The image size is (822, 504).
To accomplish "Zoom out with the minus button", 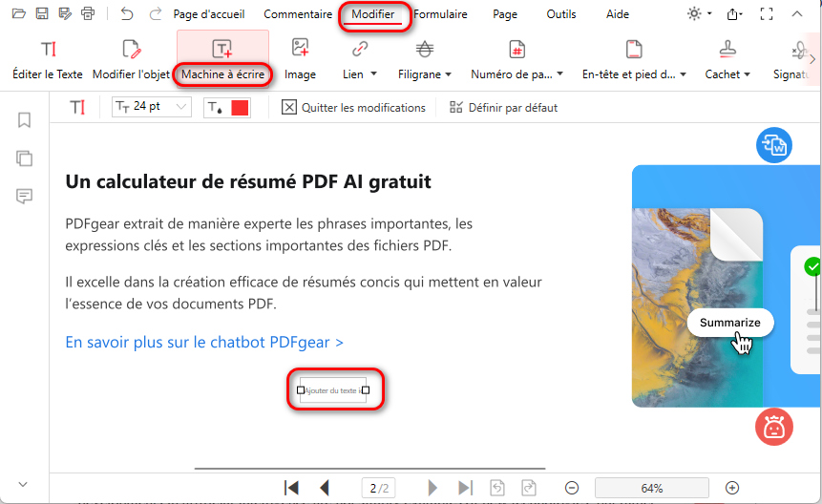I will click(572, 489).
